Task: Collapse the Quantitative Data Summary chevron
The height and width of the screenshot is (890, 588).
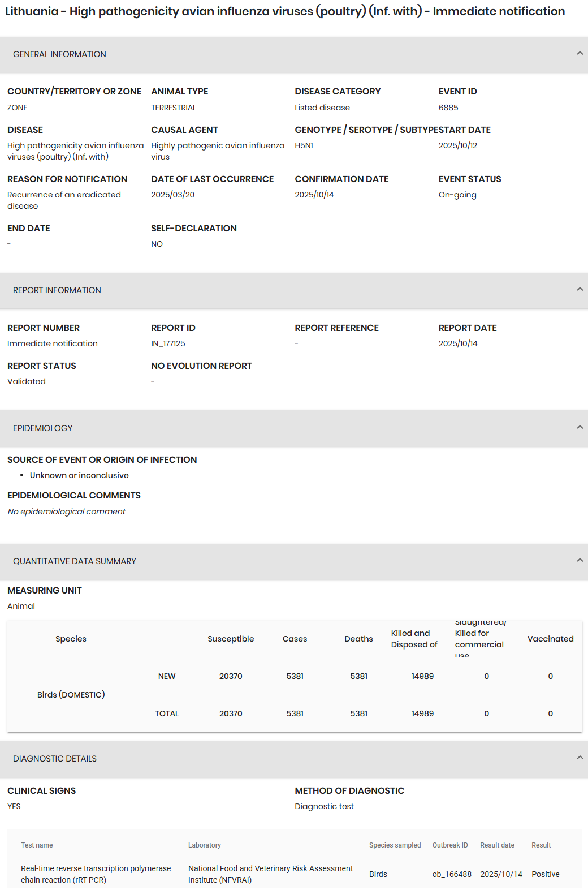Action: click(580, 560)
